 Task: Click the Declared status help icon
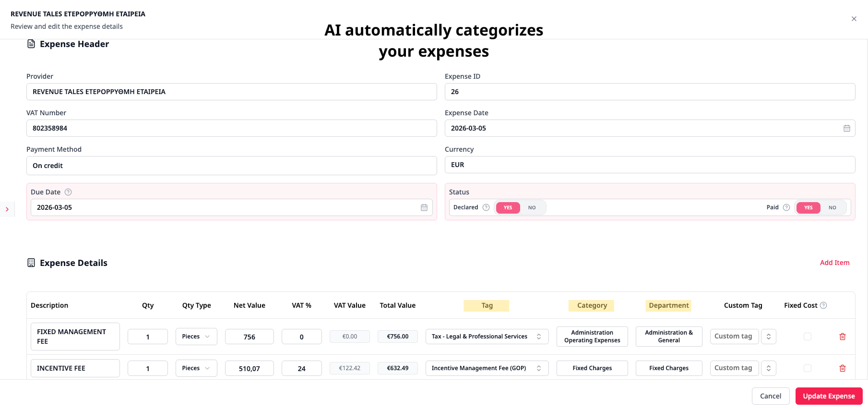point(486,207)
